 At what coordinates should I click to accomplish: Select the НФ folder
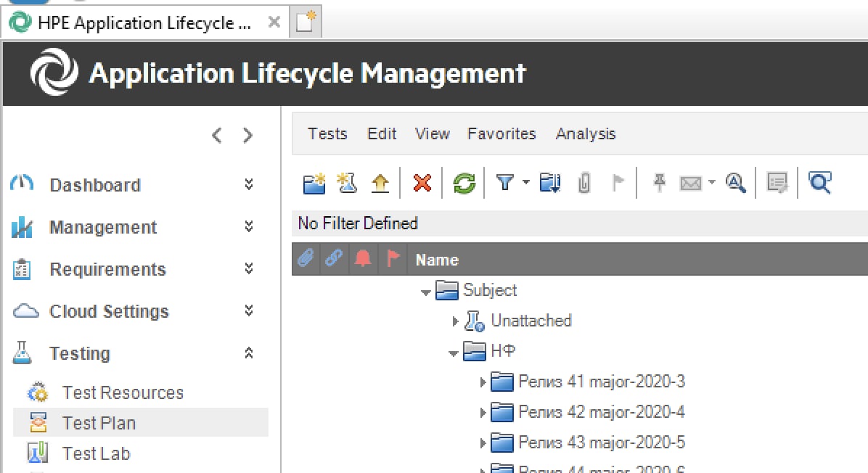tap(503, 350)
